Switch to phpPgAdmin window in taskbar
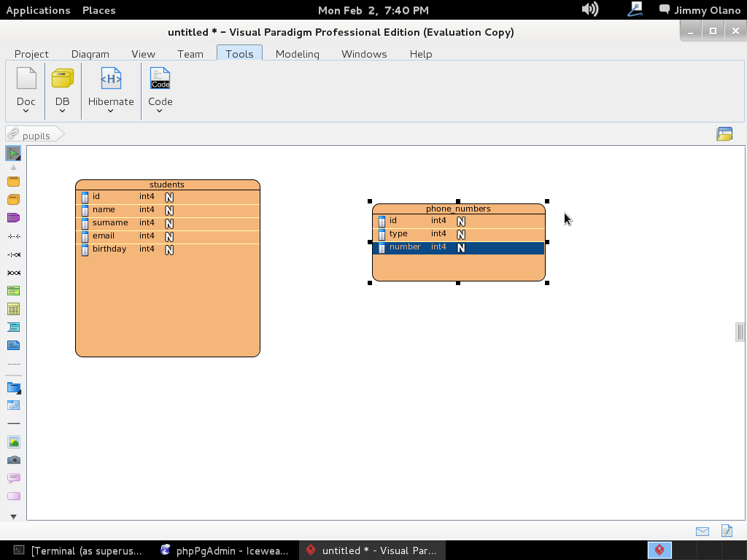The height and width of the screenshot is (560, 747). click(225, 551)
